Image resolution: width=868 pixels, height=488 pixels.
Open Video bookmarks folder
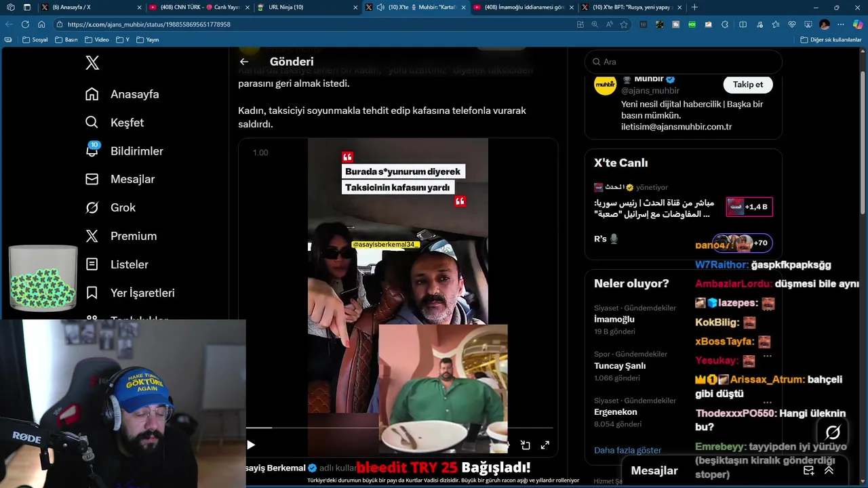point(97,40)
